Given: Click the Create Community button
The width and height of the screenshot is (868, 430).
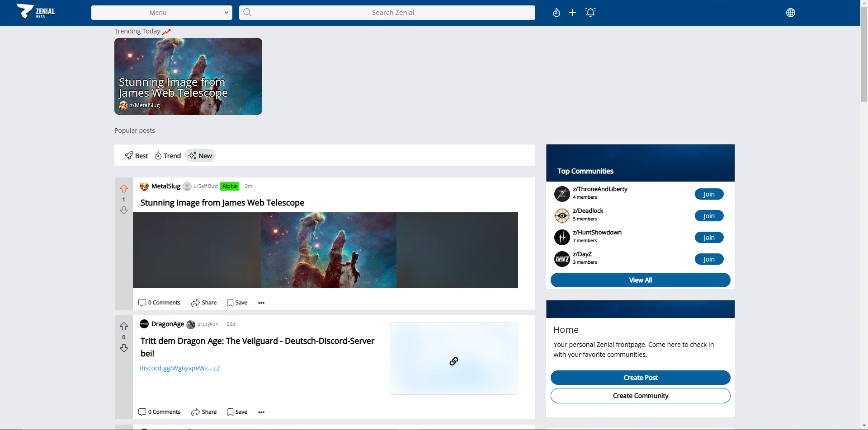Looking at the screenshot, I should pos(640,396).
